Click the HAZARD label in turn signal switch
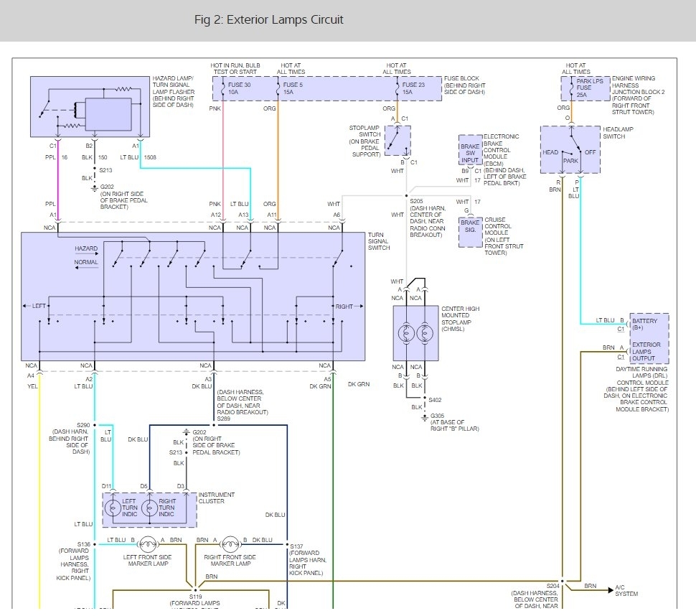696x616 pixels. point(86,248)
